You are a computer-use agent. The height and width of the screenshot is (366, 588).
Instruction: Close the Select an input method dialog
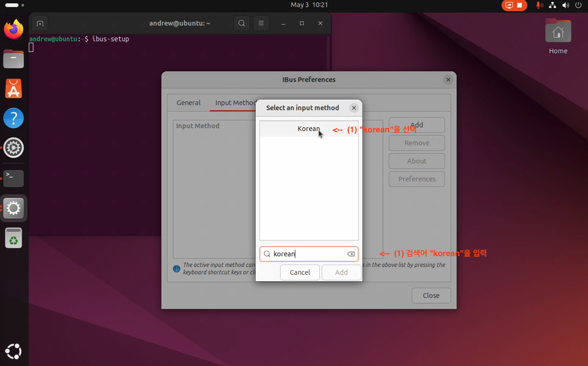point(354,108)
